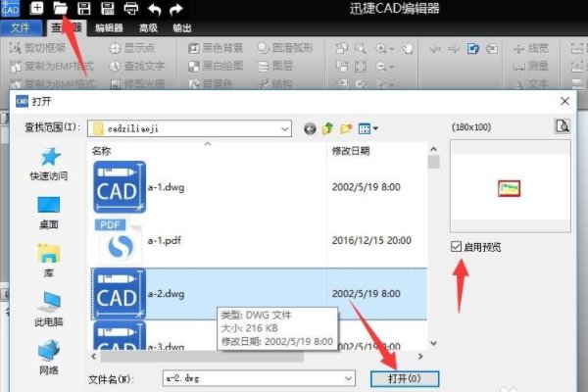Open the 文件 menu

[x=21, y=27]
